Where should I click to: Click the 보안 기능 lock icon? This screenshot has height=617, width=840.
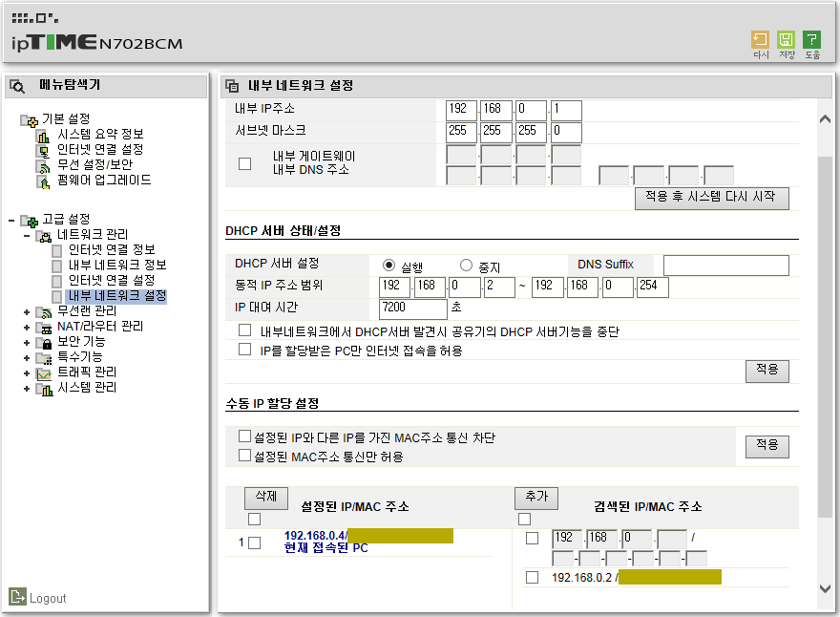pyautogui.click(x=44, y=343)
